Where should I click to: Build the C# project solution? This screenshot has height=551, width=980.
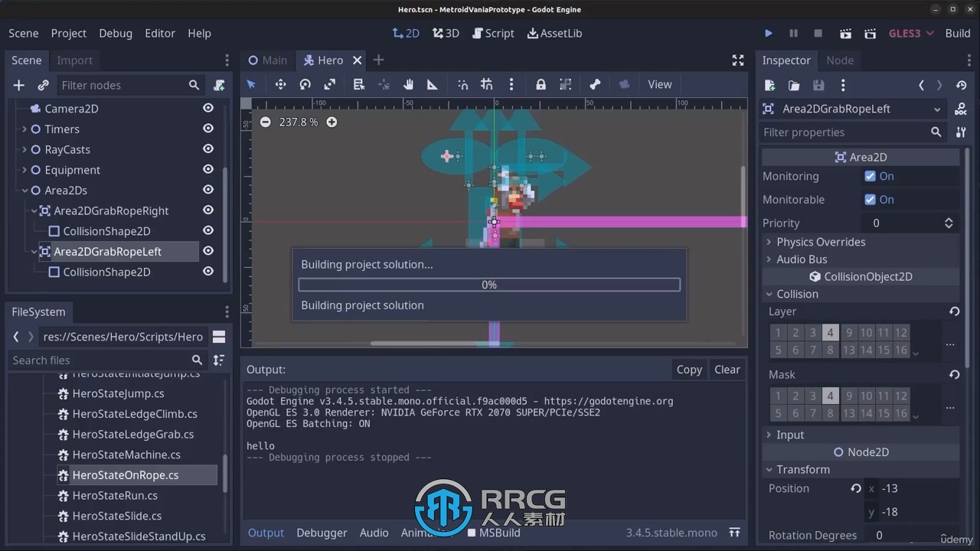(958, 33)
